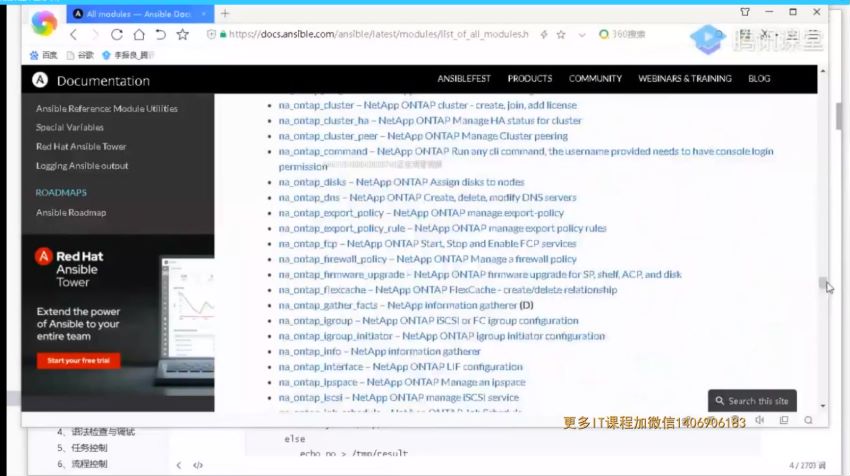
Task: Click the URL address field
Action: click(x=378, y=34)
